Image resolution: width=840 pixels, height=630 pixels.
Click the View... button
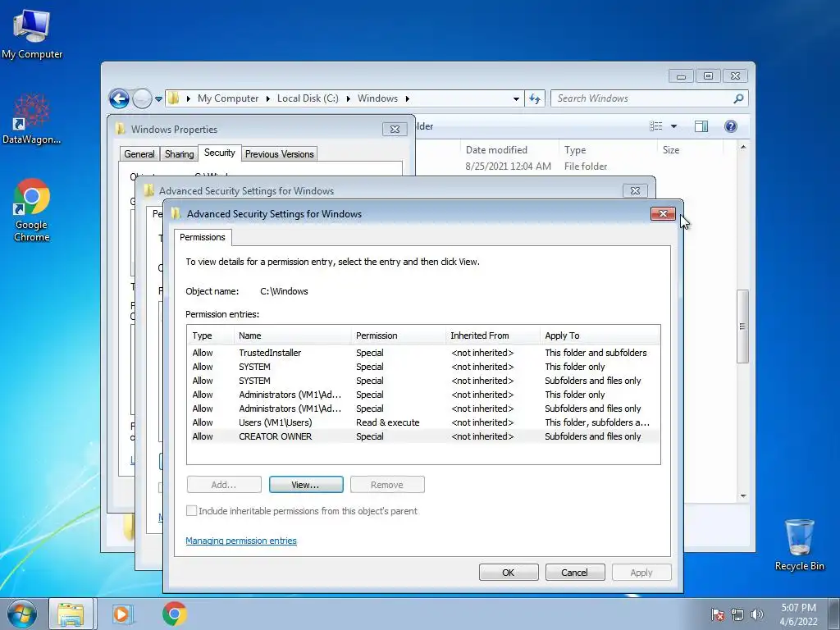pos(306,485)
